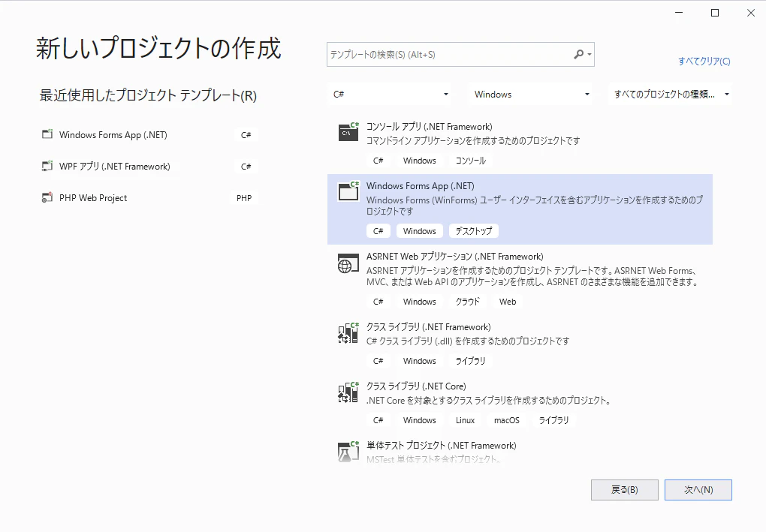Image resolution: width=766 pixels, height=532 pixels.
Task: Click C# tag beside WPF アプリ recent item
Action: (x=246, y=167)
